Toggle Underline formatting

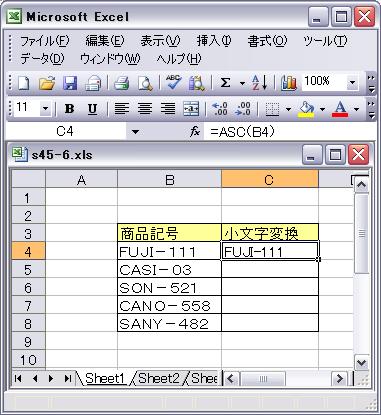(92, 109)
